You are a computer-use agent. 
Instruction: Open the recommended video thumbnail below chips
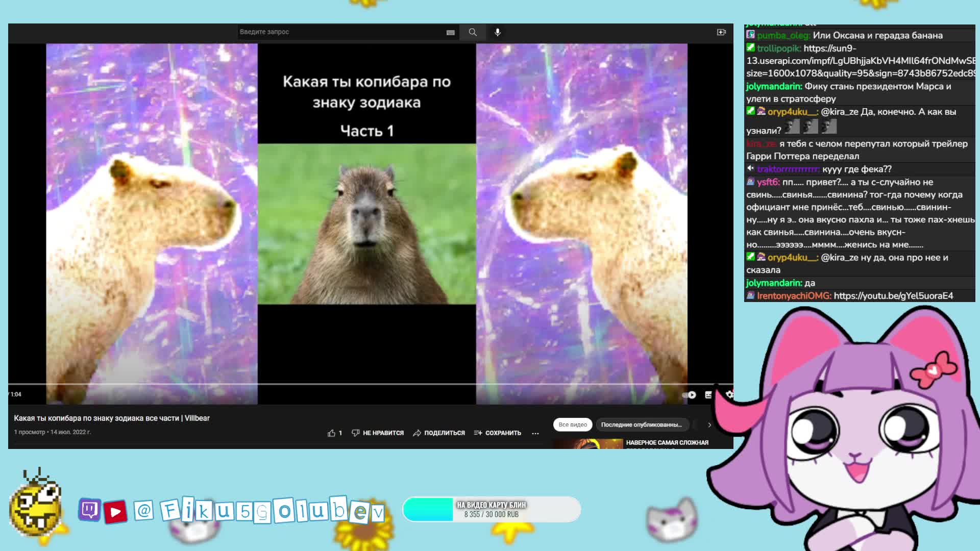point(588,444)
